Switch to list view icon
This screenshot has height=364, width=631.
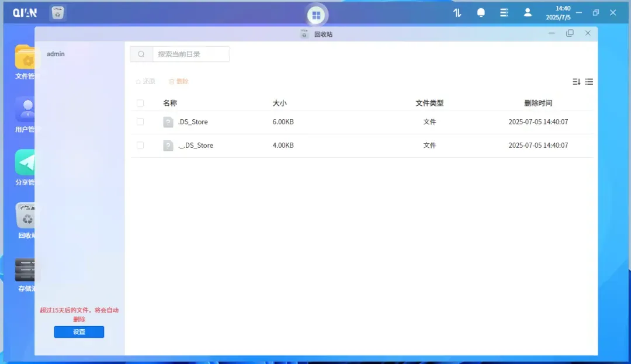pyautogui.click(x=589, y=82)
